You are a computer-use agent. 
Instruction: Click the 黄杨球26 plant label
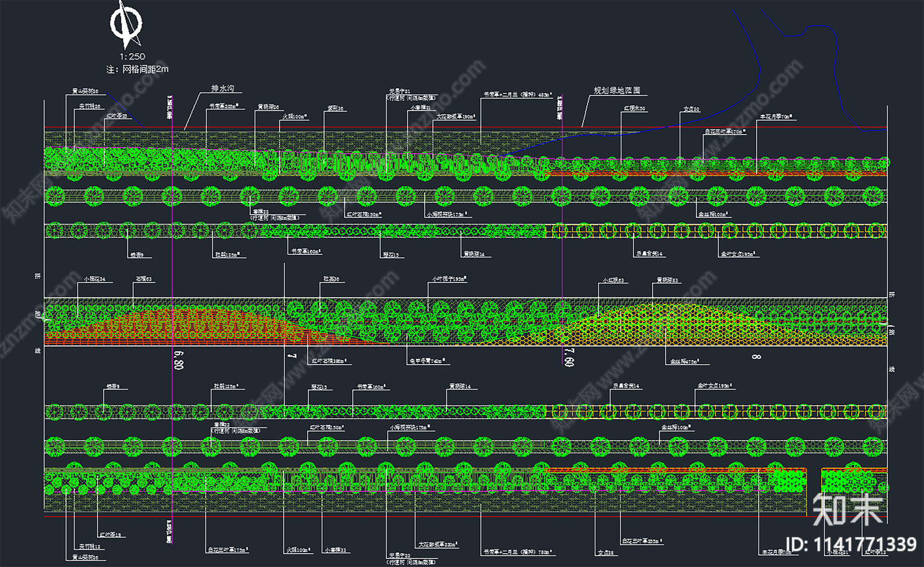[269, 107]
